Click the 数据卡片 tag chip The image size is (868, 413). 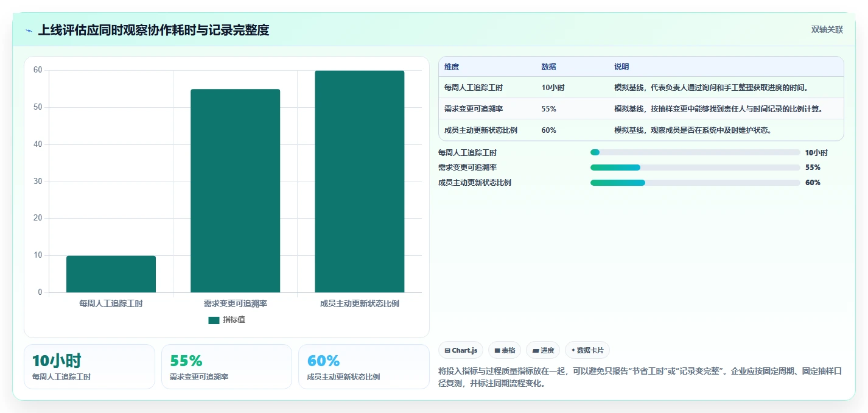(x=587, y=350)
